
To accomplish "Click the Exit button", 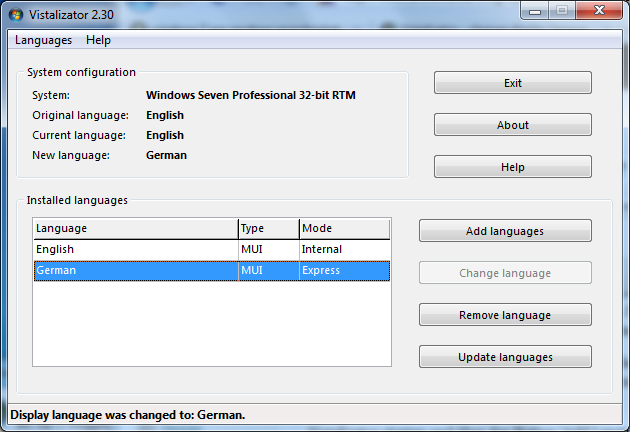I will point(513,83).
